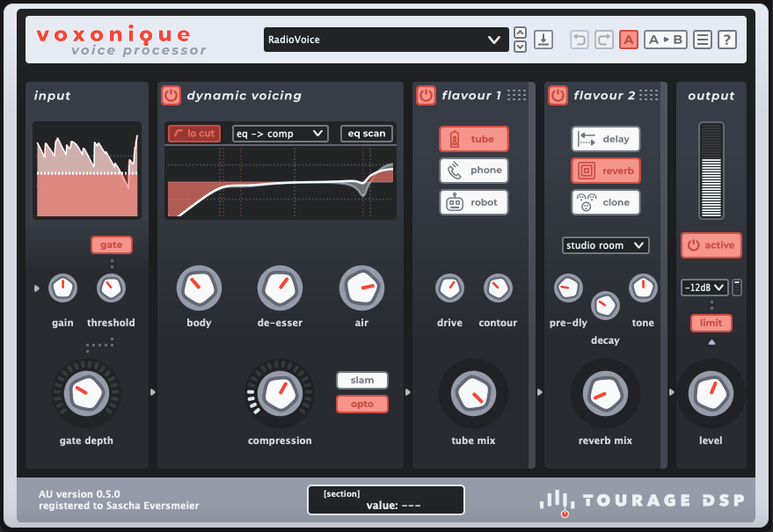Toggle the gate button
The width and height of the screenshot is (773, 532).
point(112,245)
